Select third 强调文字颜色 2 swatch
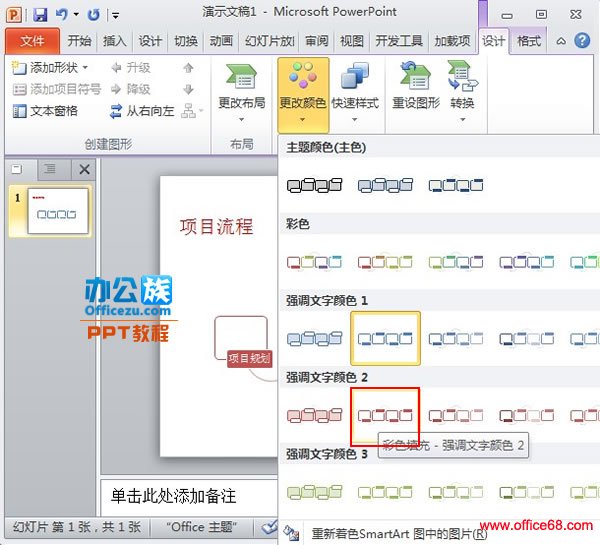Screen dimensions: 600x545 456,415
